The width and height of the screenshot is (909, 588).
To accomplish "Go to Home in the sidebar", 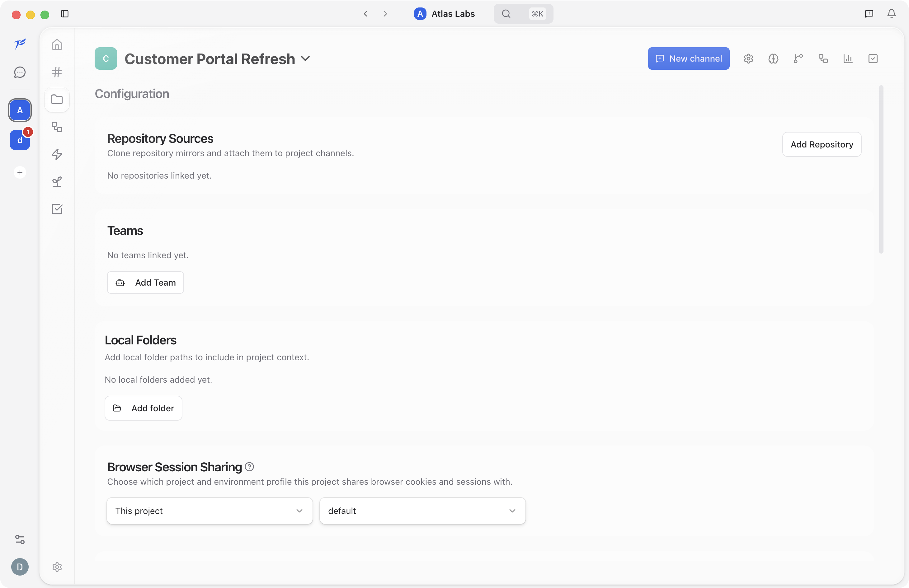I will click(57, 45).
